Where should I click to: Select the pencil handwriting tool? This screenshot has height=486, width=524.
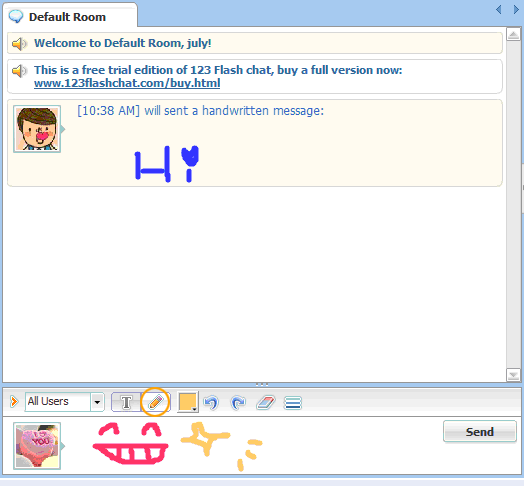[155, 402]
